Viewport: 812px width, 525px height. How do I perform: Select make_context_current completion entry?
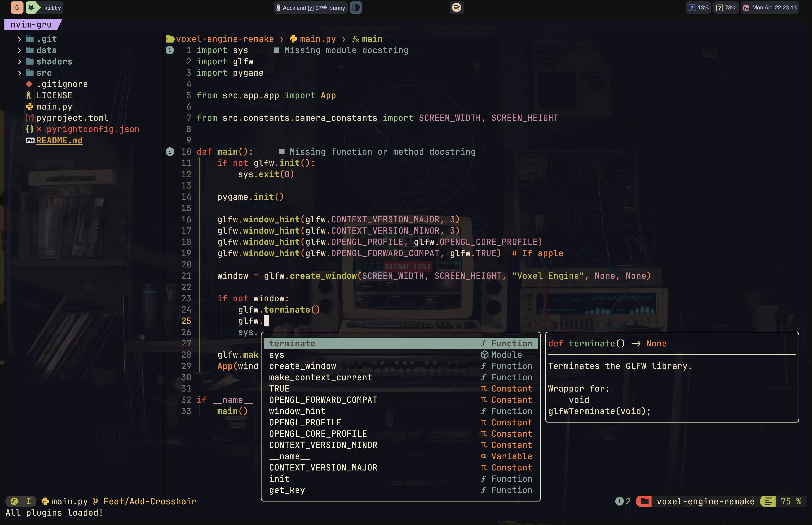[x=320, y=377]
